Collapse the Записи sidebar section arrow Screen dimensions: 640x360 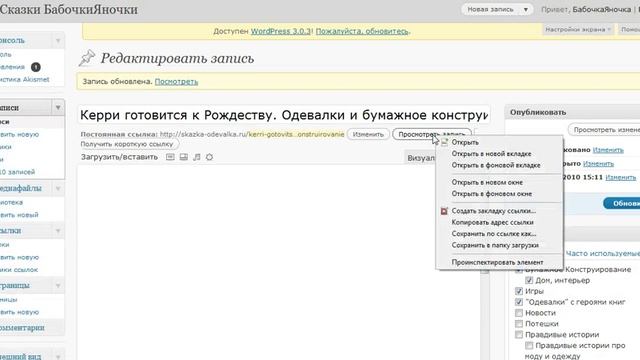tap(58, 108)
